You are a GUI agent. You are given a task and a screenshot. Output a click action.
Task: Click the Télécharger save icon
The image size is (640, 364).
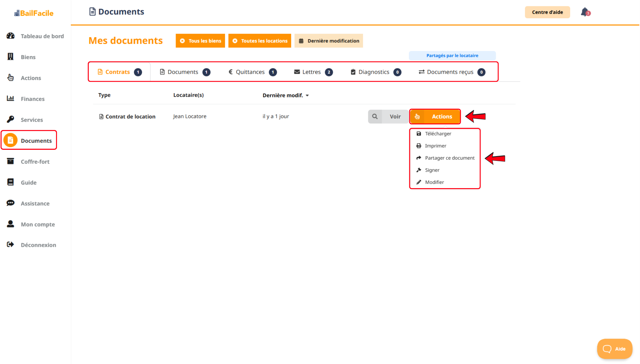point(419,134)
